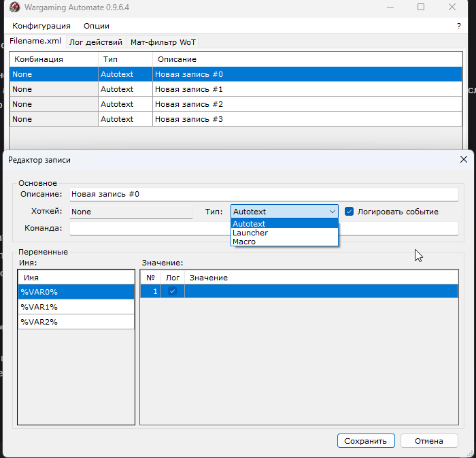Screen dimensions: 476x458
Task: Close the Wargaming Automate window
Action: coord(452,7)
